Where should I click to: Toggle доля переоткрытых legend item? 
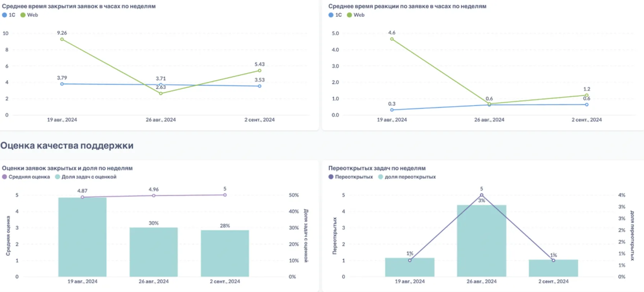pos(407,177)
